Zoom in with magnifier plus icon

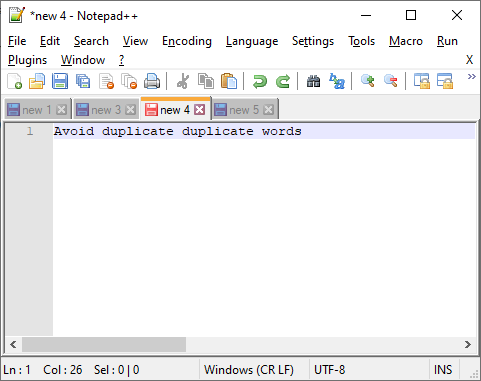click(x=368, y=81)
